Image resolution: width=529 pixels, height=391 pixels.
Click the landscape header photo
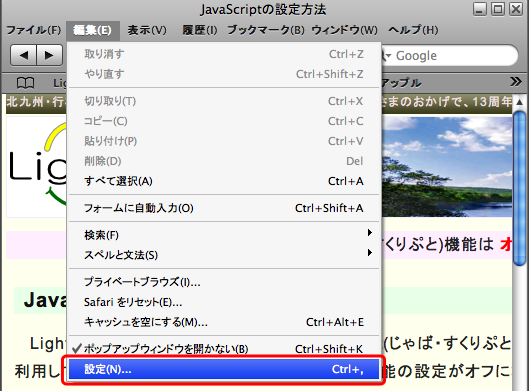(447, 166)
